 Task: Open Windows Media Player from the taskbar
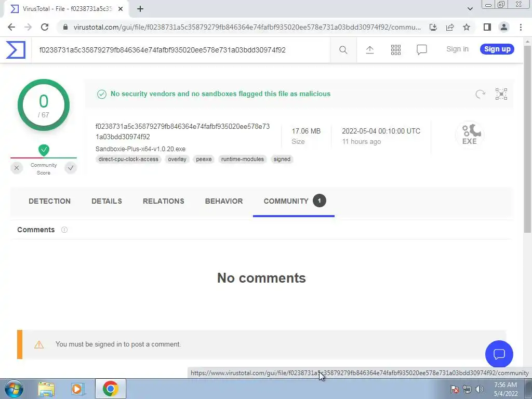tap(78, 389)
